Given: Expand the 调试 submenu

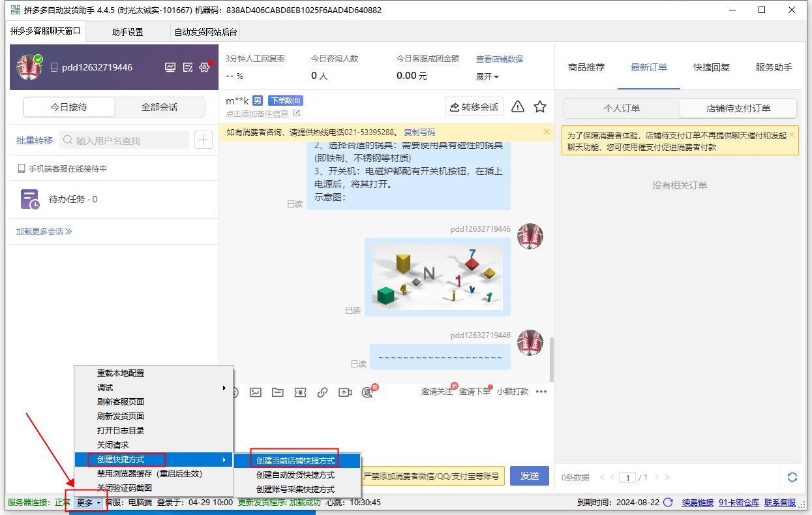Looking at the screenshot, I should 154,388.
